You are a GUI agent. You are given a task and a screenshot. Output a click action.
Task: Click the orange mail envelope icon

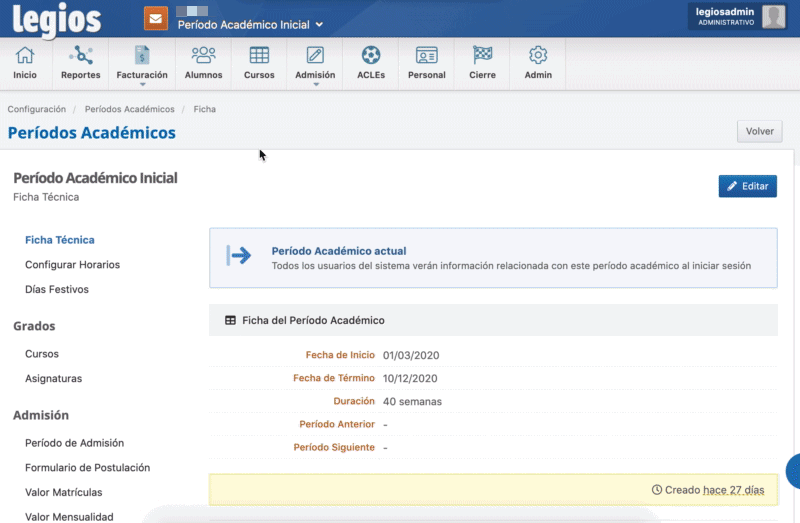tap(155, 18)
